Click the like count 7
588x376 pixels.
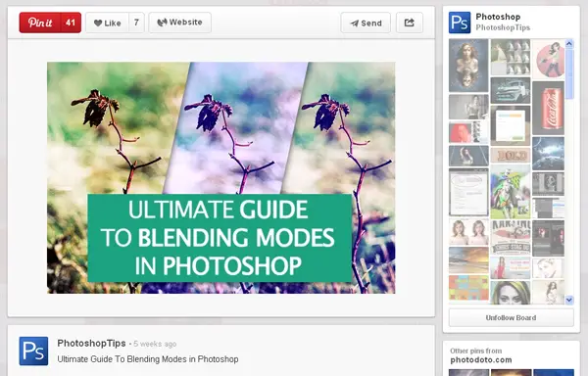(x=136, y=23)
